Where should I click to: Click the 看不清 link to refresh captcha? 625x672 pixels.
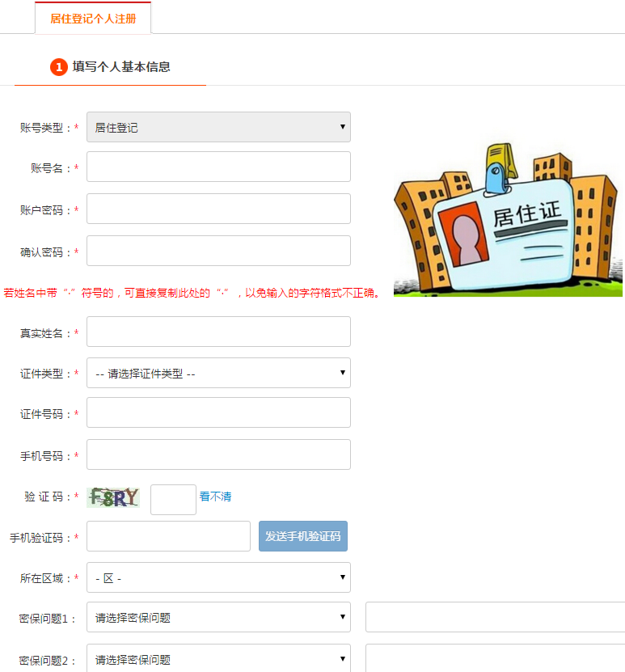click(215, 497)
